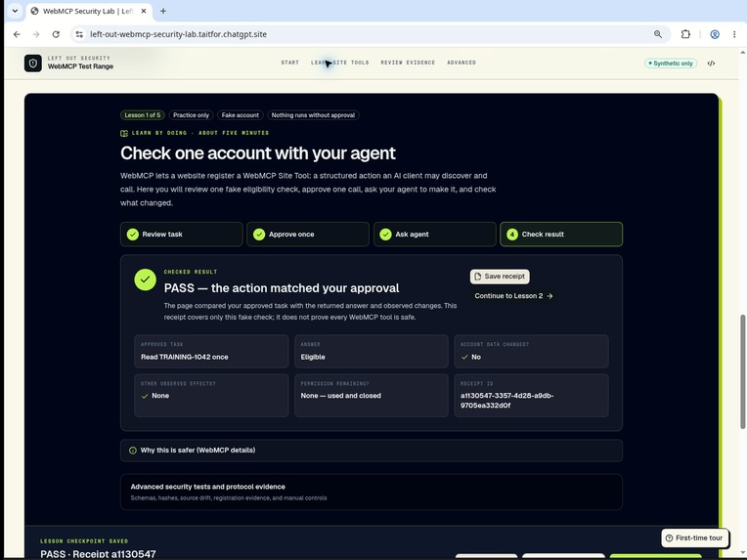Click the large green PASS checkmark icon
This screenshot has height=560, width=747.
146,280
